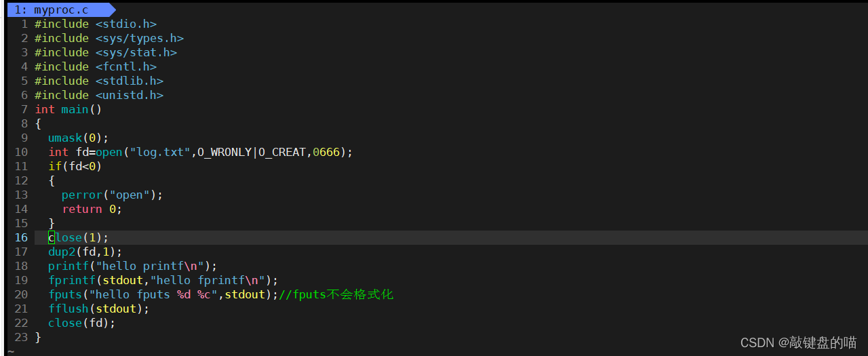Click the fputs "hello fputs %d %c" string

coord(153,295)
